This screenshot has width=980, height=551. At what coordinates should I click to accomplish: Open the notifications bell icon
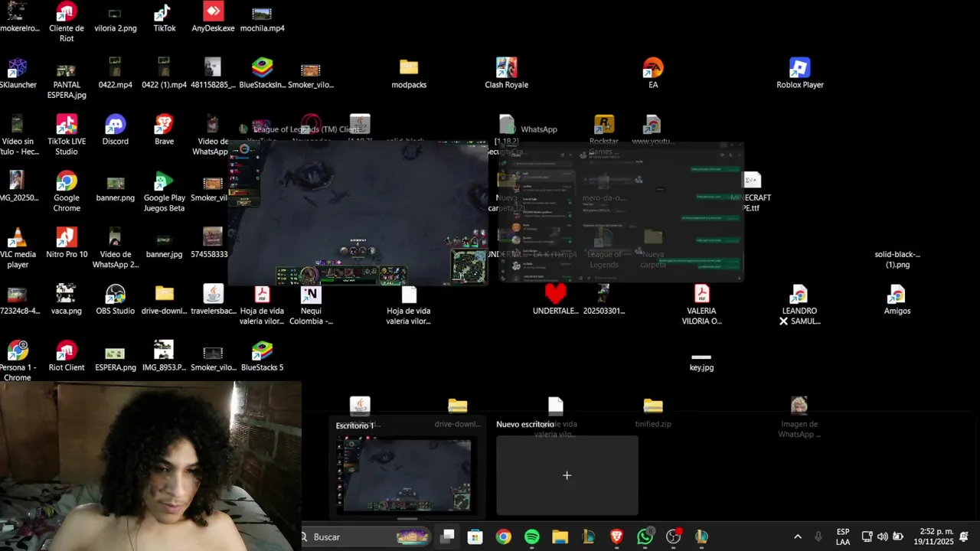965,536
